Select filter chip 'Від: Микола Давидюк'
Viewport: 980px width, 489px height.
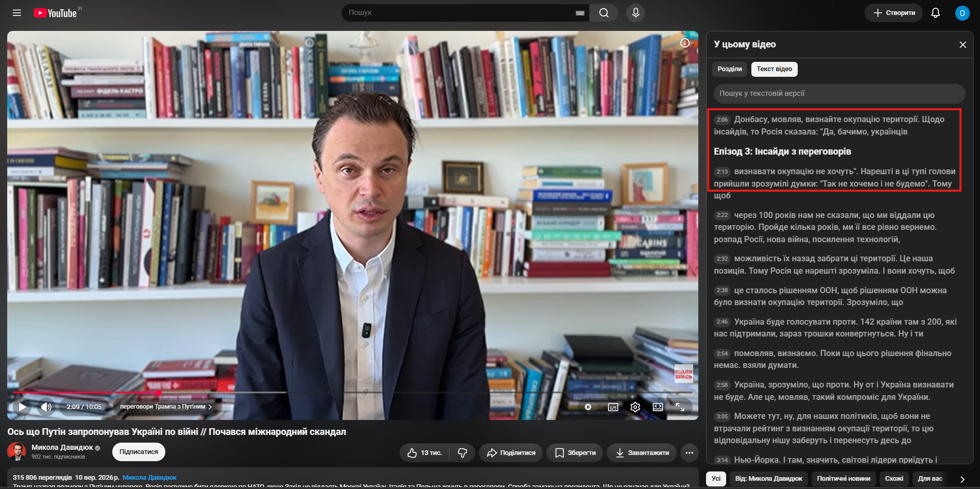tap(768, 479)
